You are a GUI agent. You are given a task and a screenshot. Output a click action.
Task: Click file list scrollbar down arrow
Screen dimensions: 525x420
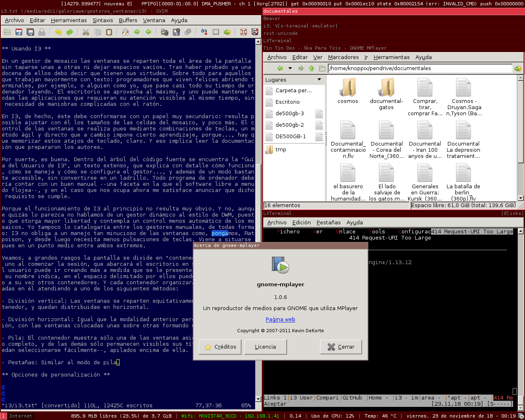coord(521,198)
